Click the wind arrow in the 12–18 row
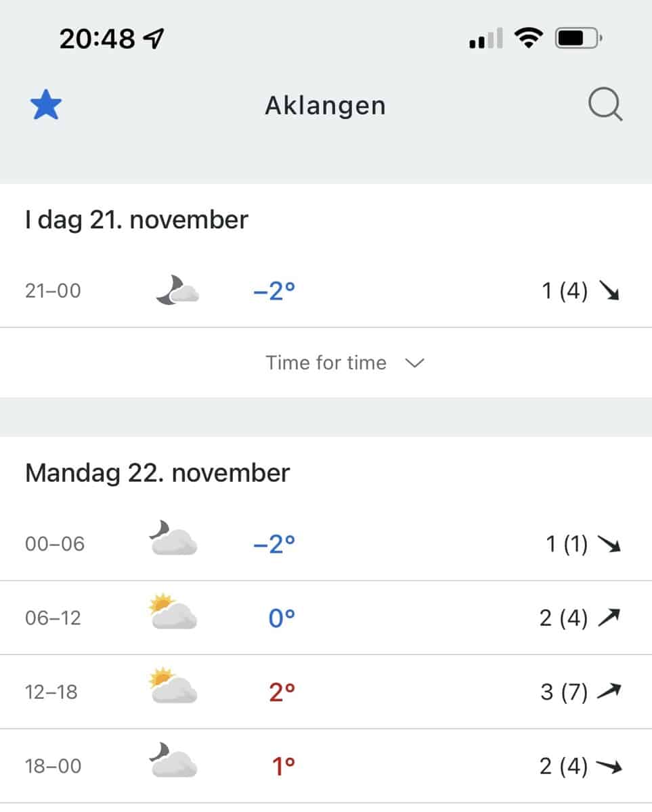Image resolution: width=652 pixels, height=812 pixels. tap(609, 692)
